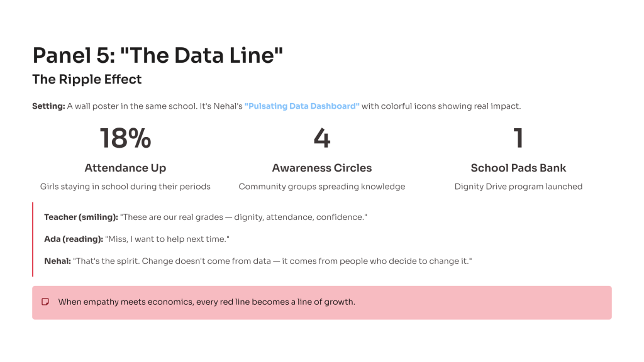Screen dimensions: 644x362
Task: Click "Girls staying in school during their periods" text
Action: (125, 187)
